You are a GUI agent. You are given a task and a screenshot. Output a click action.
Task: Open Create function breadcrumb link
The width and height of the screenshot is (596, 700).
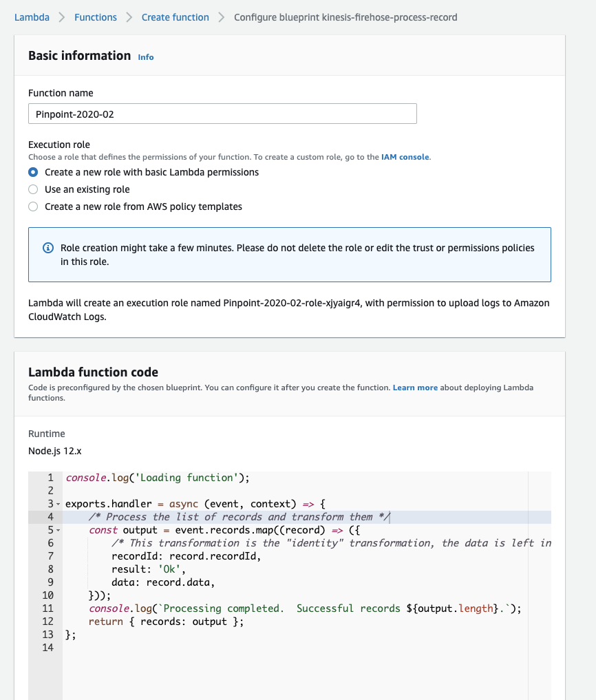(x=175, y=17)
